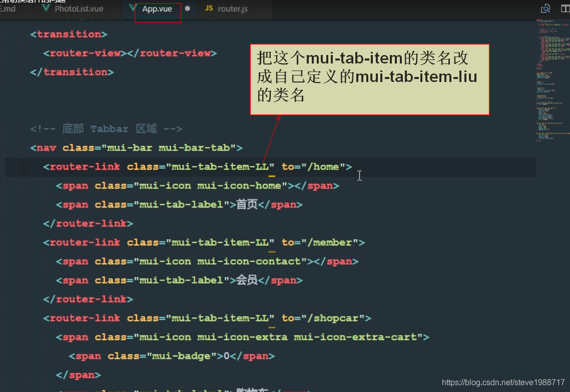The height and width of the screenshot is (392, 570).
Task: Click the closing </transition> tag
Action: [x=72, y=72]
